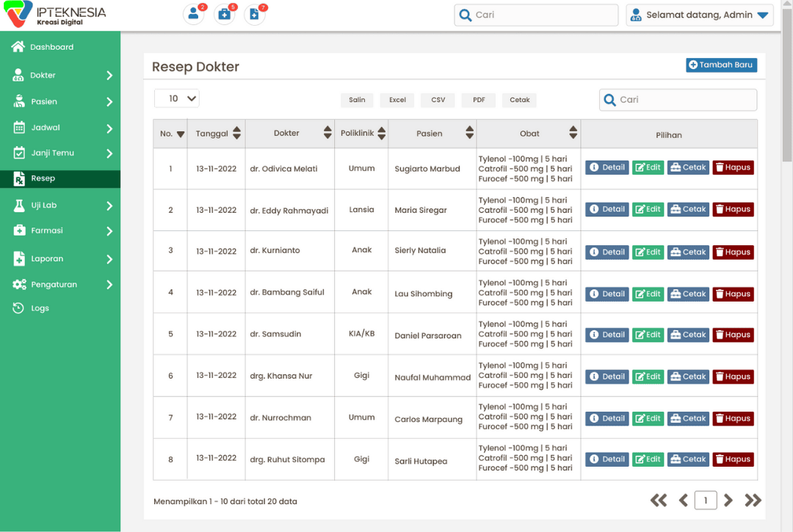Open the rows-per-page dropdown showing 10
Viewport: 793px width, 532px height.
[177, 98]
